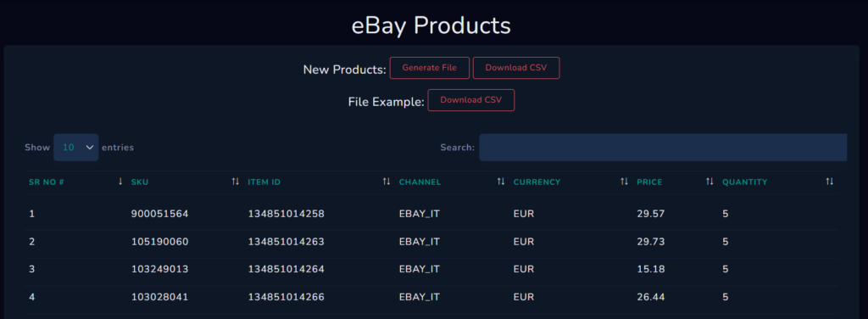The height and width of the screenshot is (319, 868).
Task: Click price value 29.57
Action: 650,214
